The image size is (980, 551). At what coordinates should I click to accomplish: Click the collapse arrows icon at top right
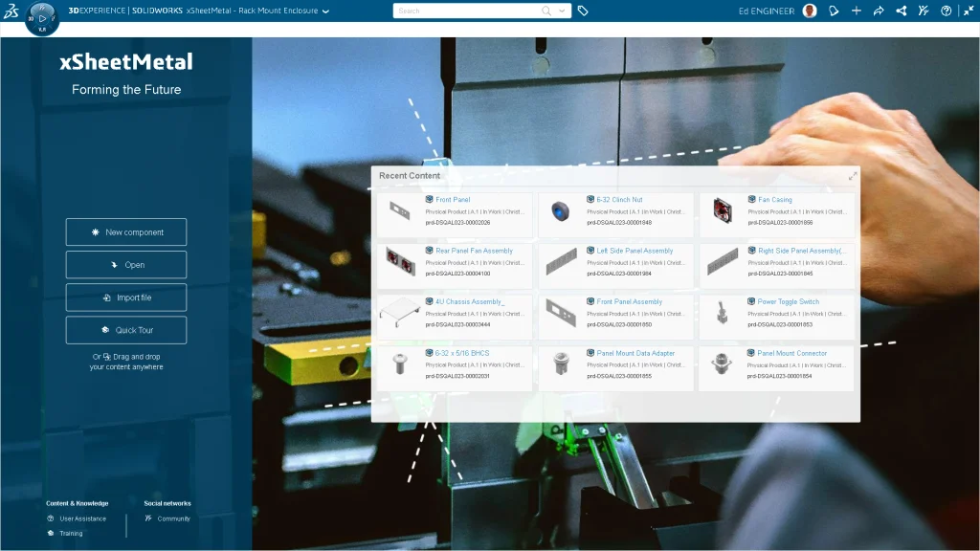coord(969,11)
